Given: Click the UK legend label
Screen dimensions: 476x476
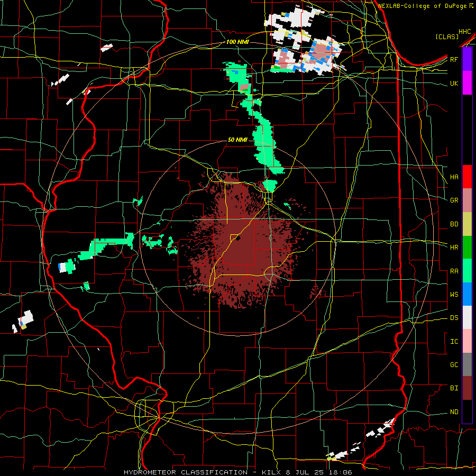Looking at the screenshot, I should click(454, 83).
